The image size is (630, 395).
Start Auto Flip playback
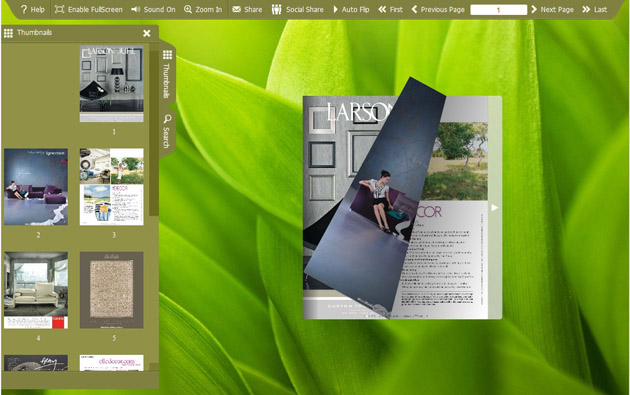pos(351,9)
